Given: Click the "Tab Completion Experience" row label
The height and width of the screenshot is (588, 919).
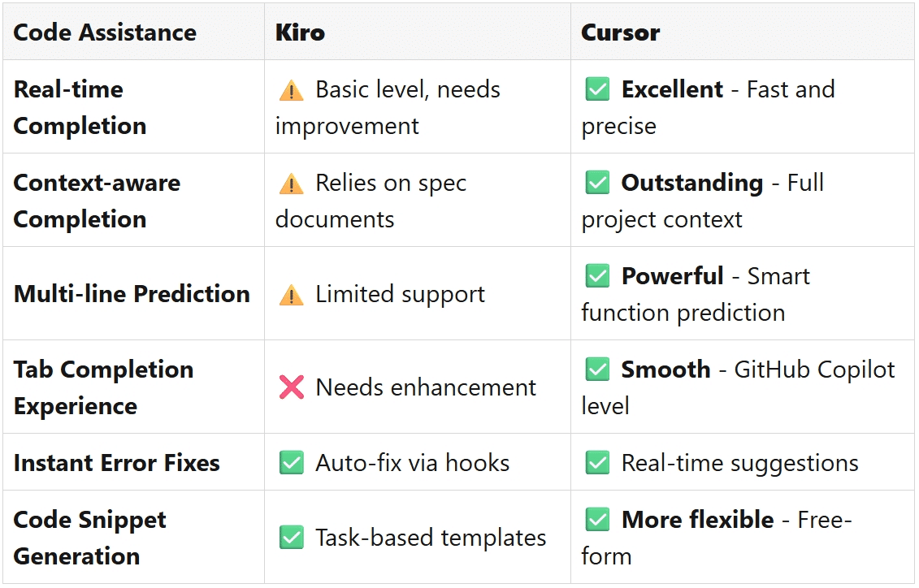Looking at the screenshot, I should [x=103, y=387].
